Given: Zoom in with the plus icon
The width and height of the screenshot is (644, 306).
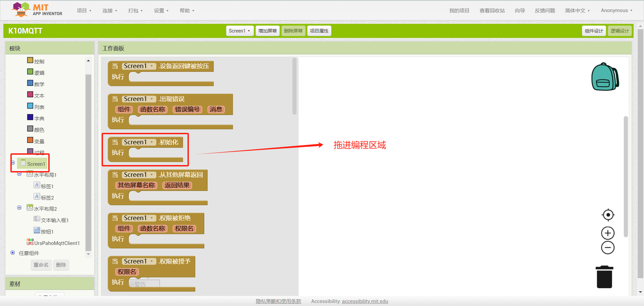Looking at the screenshot, I should coord(608,233).
